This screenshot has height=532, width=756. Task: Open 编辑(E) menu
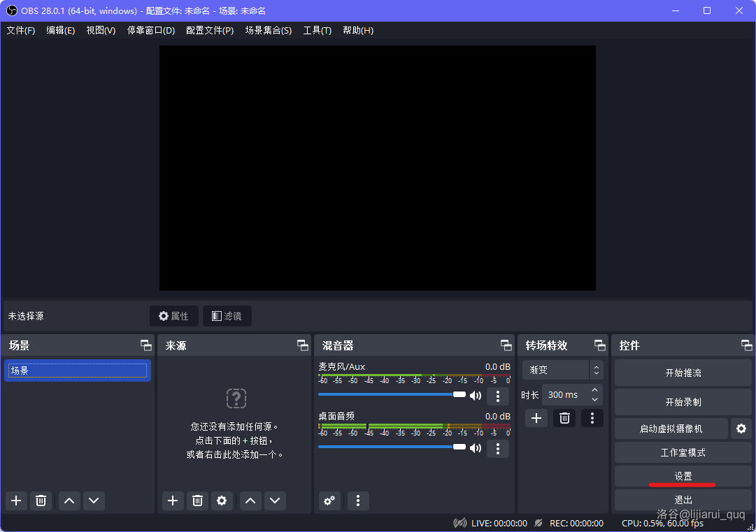pos(61,30)
